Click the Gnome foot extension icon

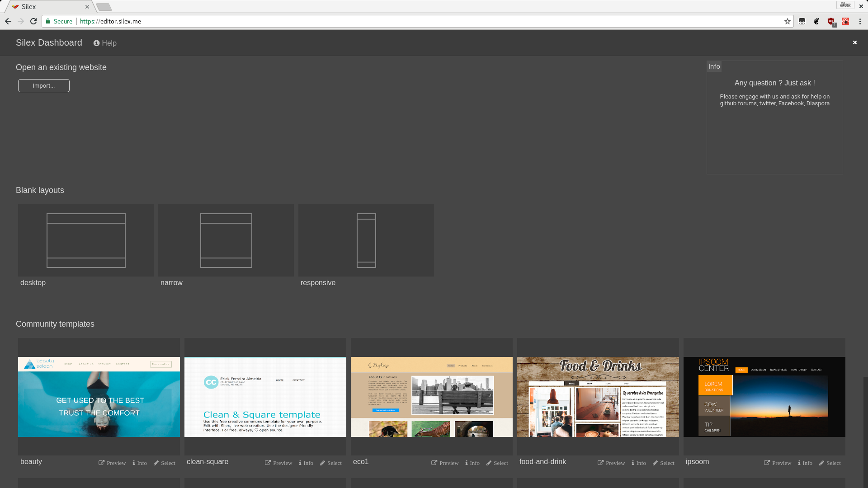pyautogui.click(x=816, y=21)
